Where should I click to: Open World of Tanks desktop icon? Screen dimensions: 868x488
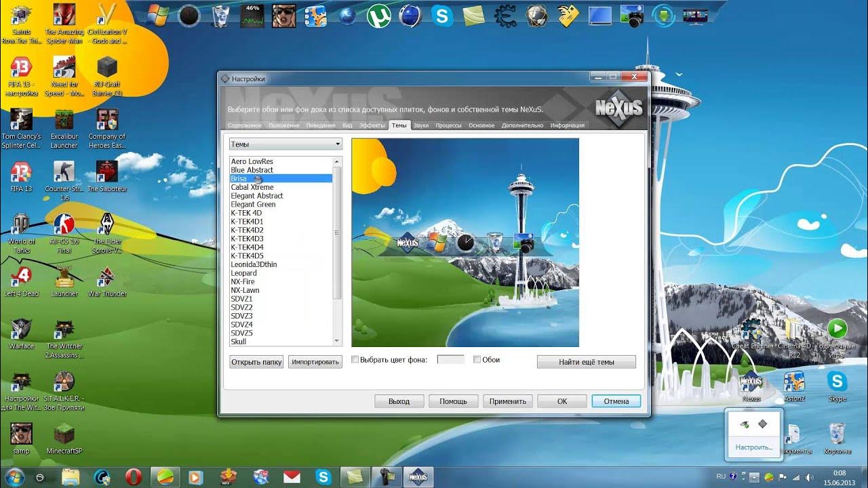click(22, 234)
